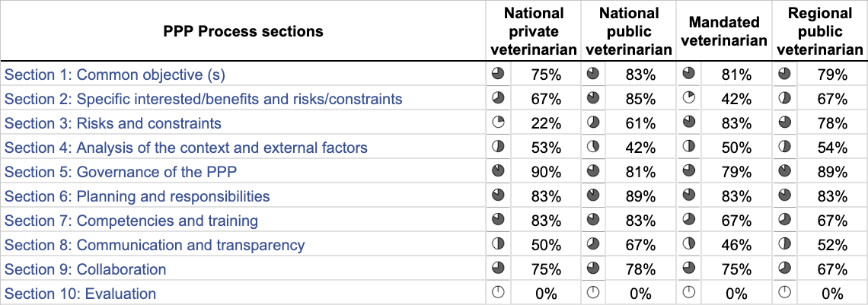Viewport: 868px width, 305px height.
Task: Click empty pie icon for Section 10 National public
Action: click(x=592, y=294)
